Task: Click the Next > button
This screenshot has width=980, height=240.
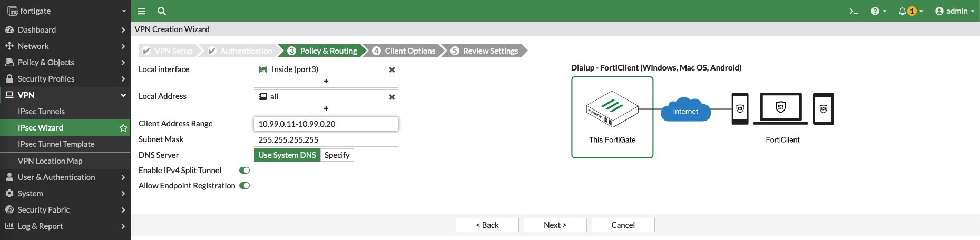Action: (555, 225)
